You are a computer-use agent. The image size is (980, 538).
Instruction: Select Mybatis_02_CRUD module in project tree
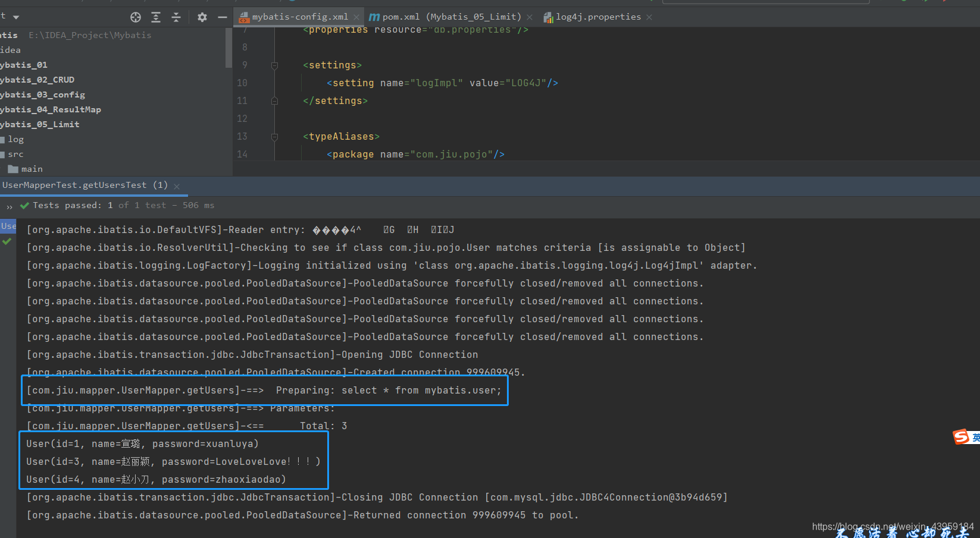[37, 80]
